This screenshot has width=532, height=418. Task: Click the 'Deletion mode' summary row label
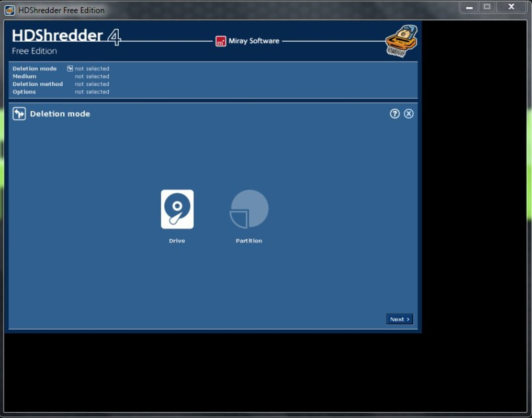pos(35,68)
